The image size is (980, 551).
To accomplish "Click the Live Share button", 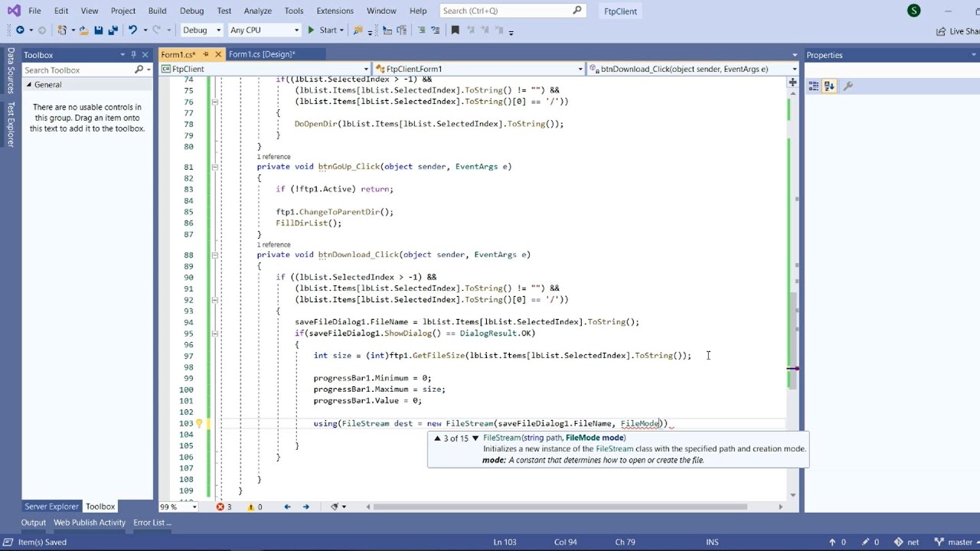I will tap(958, 31).
